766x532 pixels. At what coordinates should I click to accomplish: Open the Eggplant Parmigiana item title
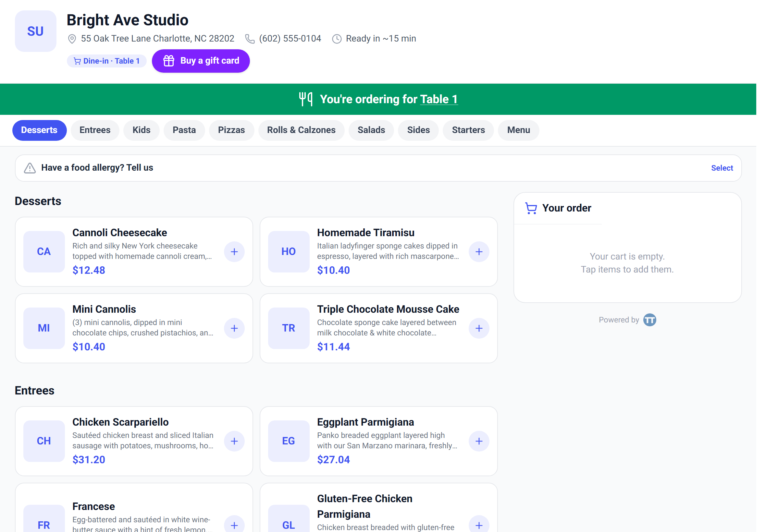pos(365,422)
